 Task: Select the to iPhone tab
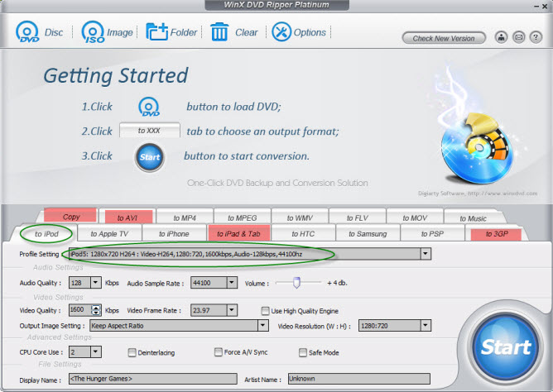click(174, 233)
